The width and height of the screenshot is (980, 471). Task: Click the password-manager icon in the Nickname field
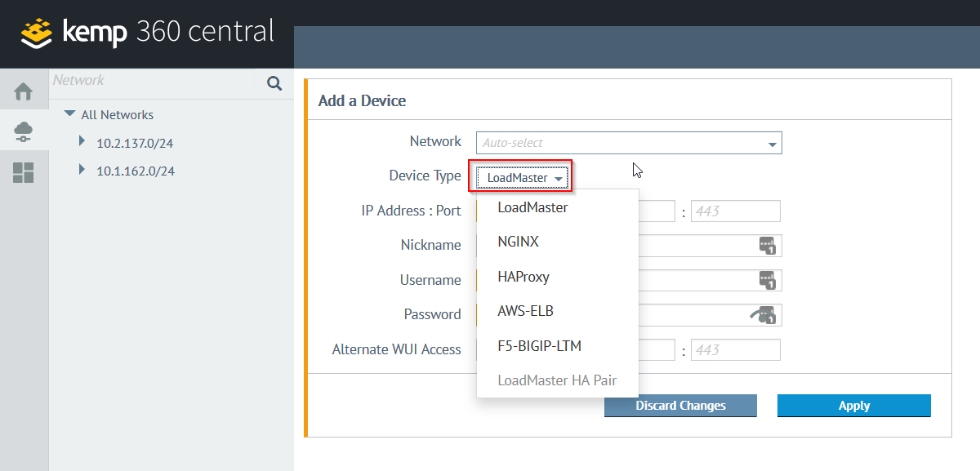(x=768, y=246)
